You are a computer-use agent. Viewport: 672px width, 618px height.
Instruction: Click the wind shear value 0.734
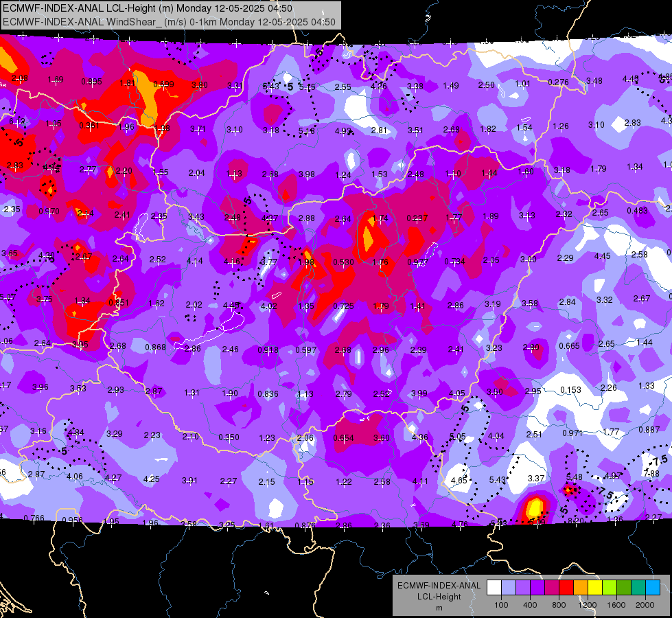point(454,261)
